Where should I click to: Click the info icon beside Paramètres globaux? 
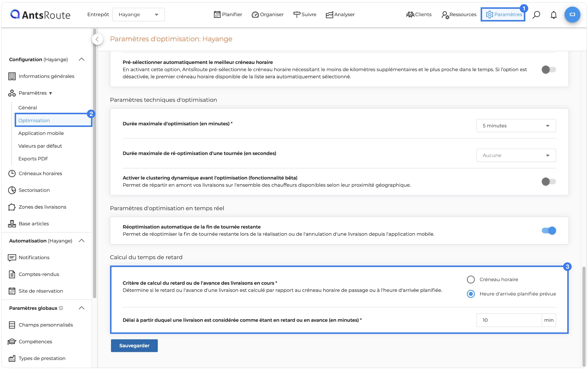point(61,308)
